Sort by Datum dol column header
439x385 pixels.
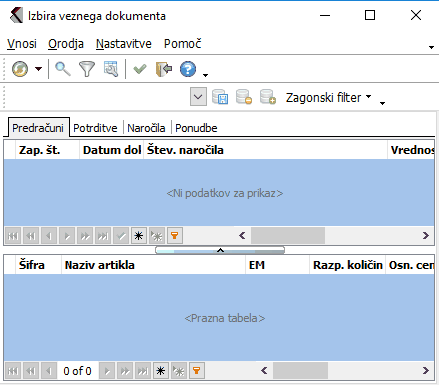(x=111, y=150)
